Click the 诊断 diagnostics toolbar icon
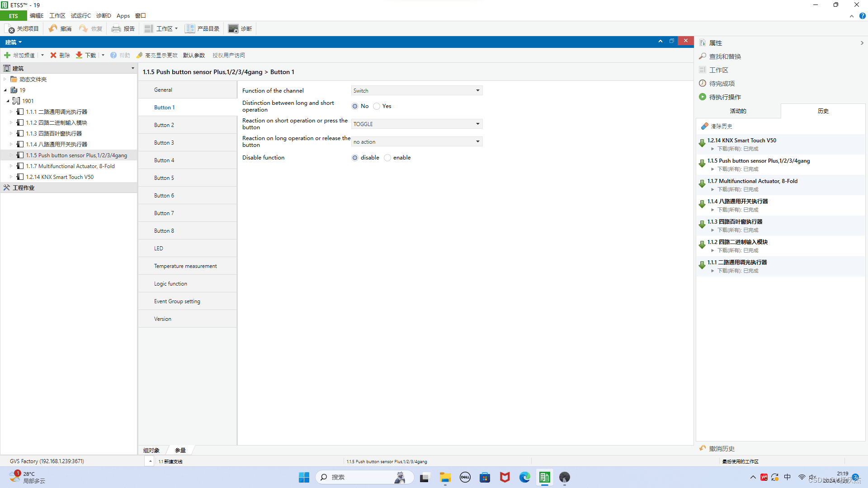 pos(233,28)
